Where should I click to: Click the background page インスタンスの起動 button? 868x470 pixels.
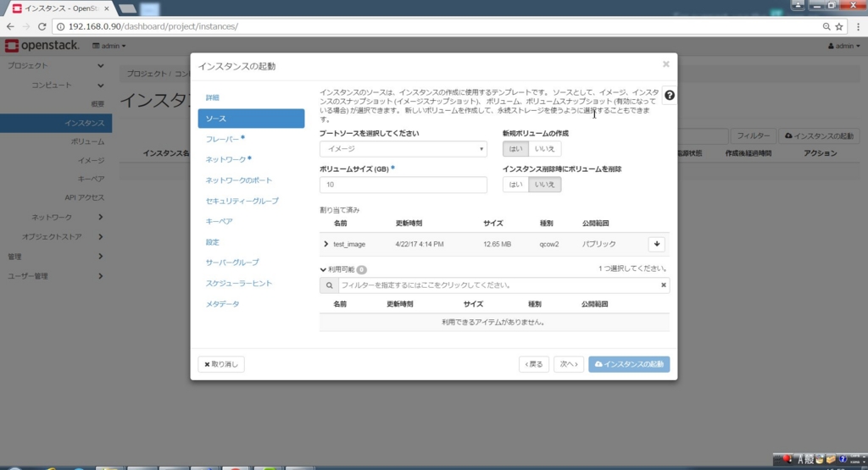tap(820, 136)
